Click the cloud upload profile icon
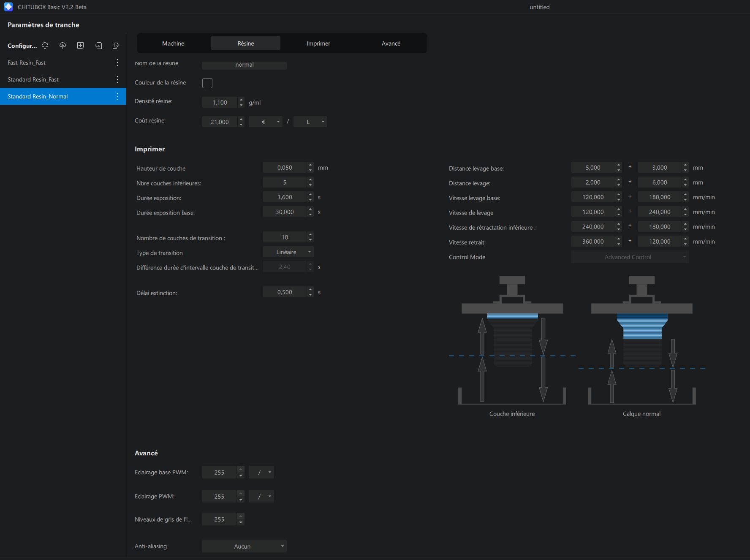The image size is (750, 560). tap(62, 46)
